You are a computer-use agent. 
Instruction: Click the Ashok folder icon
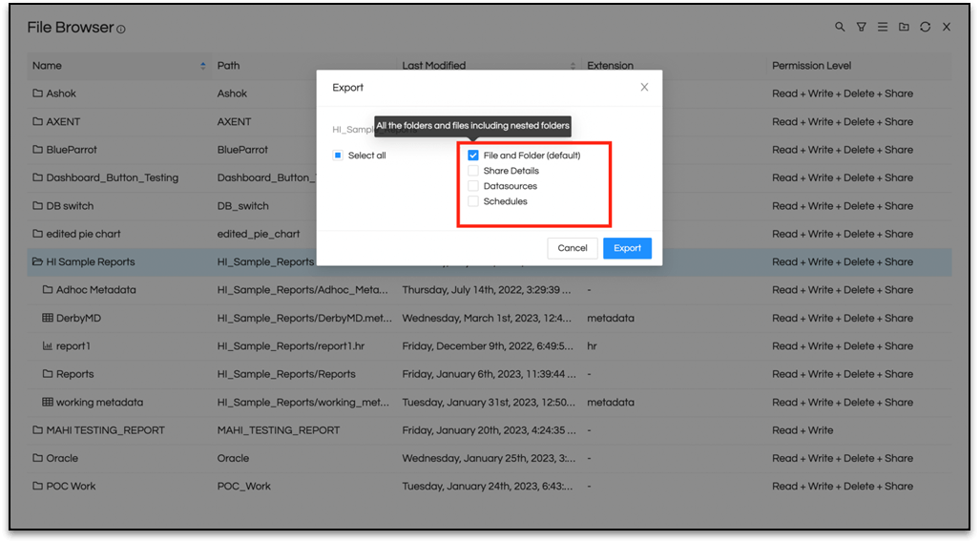click(37, 94)
